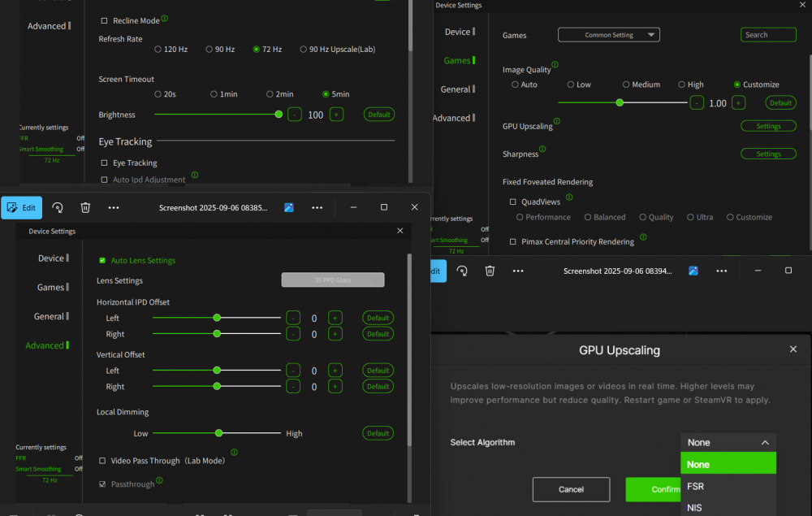The image size is (812, 516).
Task: Open the Common Setting dropdown for Games
Action: tap(608, 34)
